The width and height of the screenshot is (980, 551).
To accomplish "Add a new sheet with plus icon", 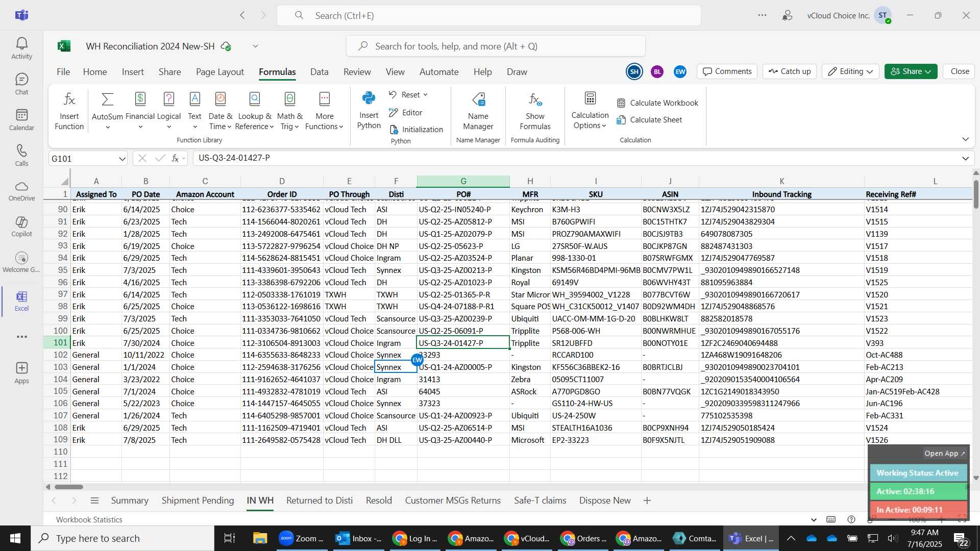I will pyautogui.click(x=647, y=500).
